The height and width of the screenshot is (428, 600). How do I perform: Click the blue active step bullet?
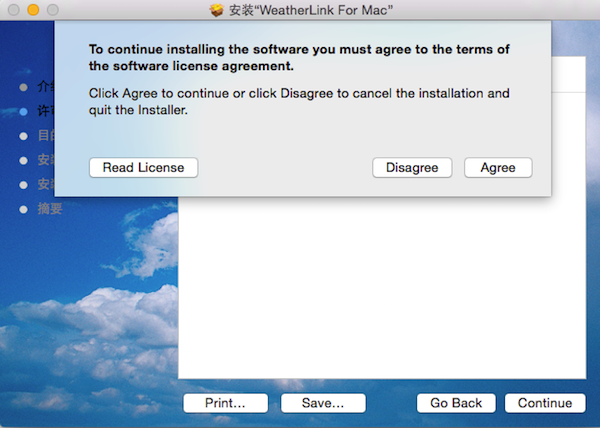23,111
